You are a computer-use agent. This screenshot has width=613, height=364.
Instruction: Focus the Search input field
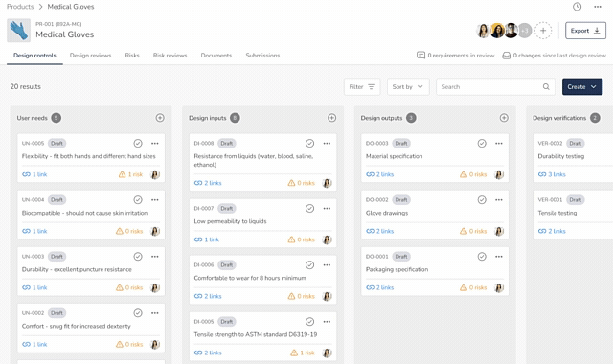[495, 87]
